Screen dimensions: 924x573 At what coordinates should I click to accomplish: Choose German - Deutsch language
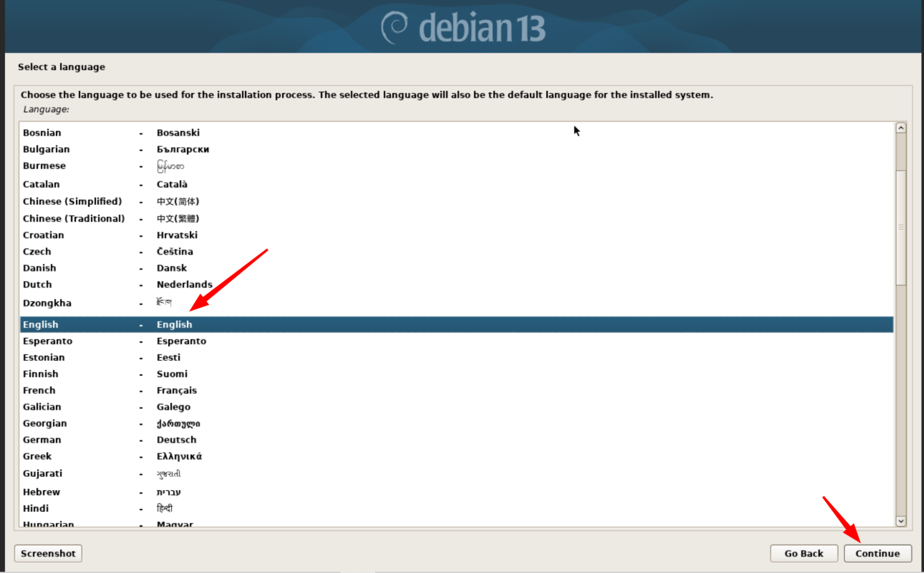[x=456, y=440]
